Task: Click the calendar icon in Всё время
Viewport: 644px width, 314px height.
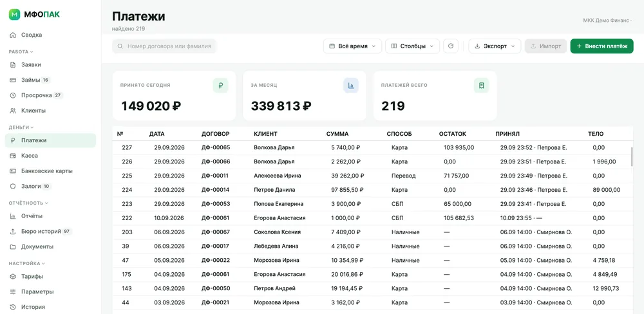Action: click(332, 46)
